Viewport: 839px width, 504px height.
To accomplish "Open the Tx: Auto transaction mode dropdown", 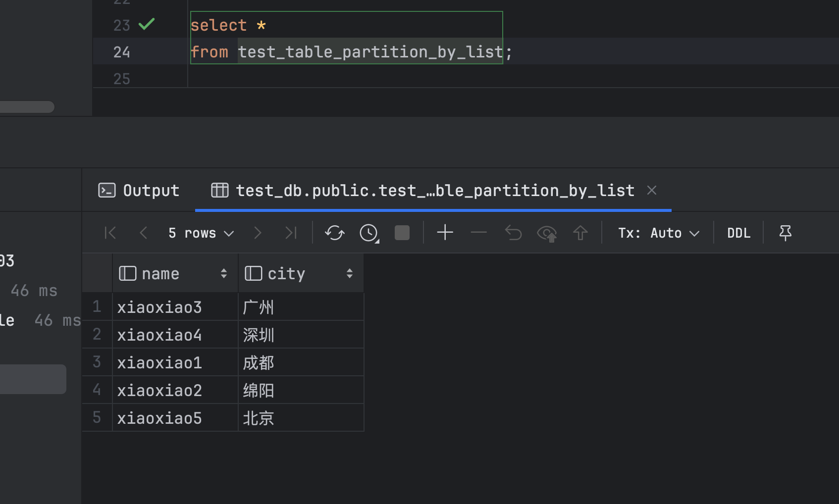I will pos(659,233).
